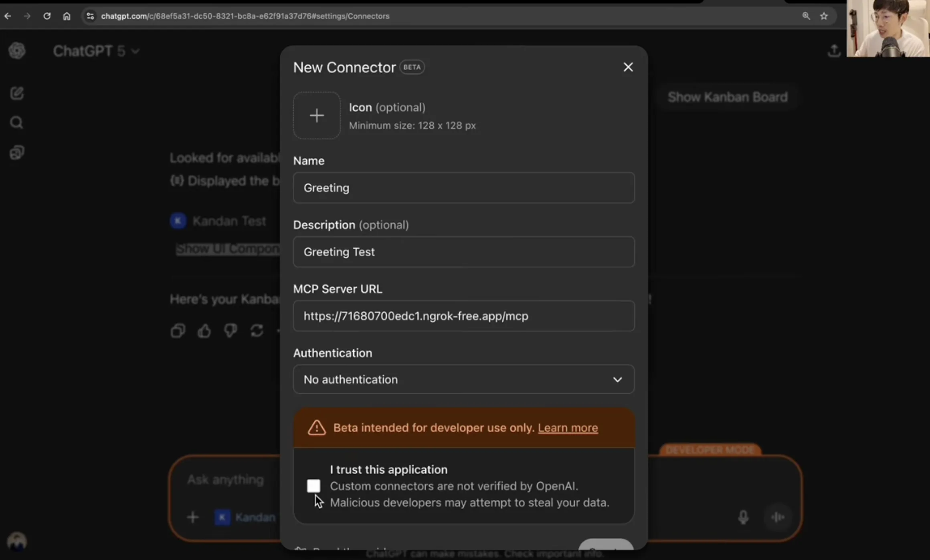Add a connector icon with the plus box
The width and height of the screenshot is (930, 560).
click(x=317, y=115)
